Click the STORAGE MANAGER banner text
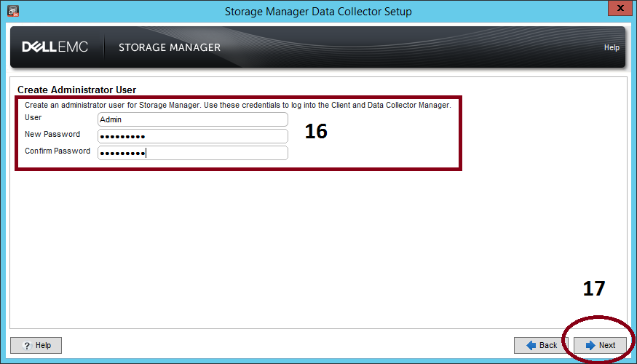637x364 pixels. click(170, 47)
